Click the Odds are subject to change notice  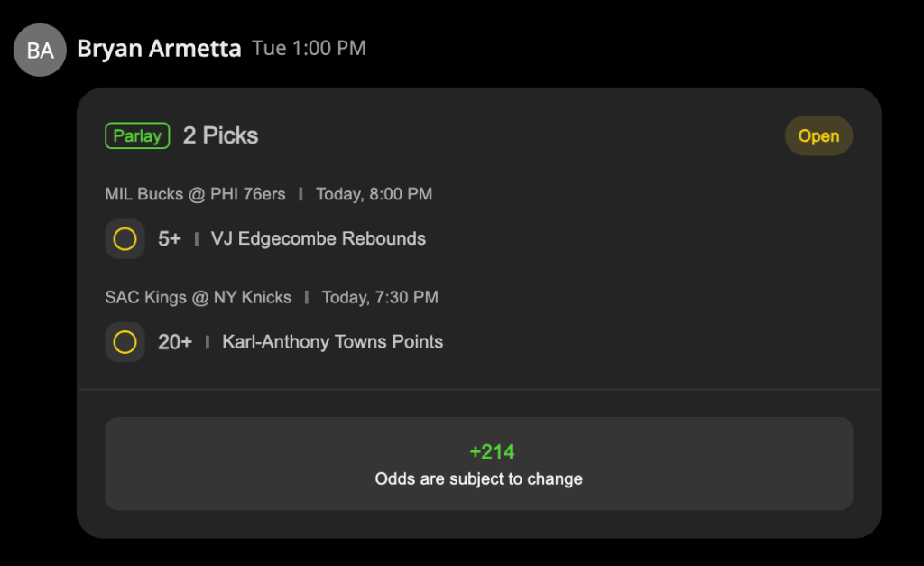478,478
